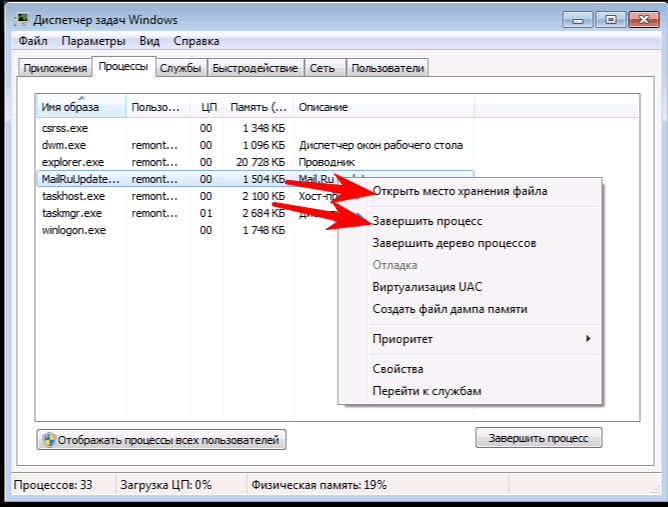Select Открыть место хранения файла

pyautogui.click(x=459, y=191)
